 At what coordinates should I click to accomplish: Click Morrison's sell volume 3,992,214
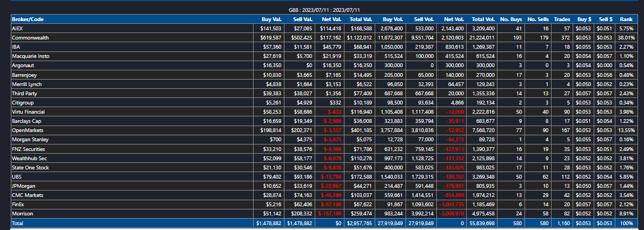[x=421, y=214]
